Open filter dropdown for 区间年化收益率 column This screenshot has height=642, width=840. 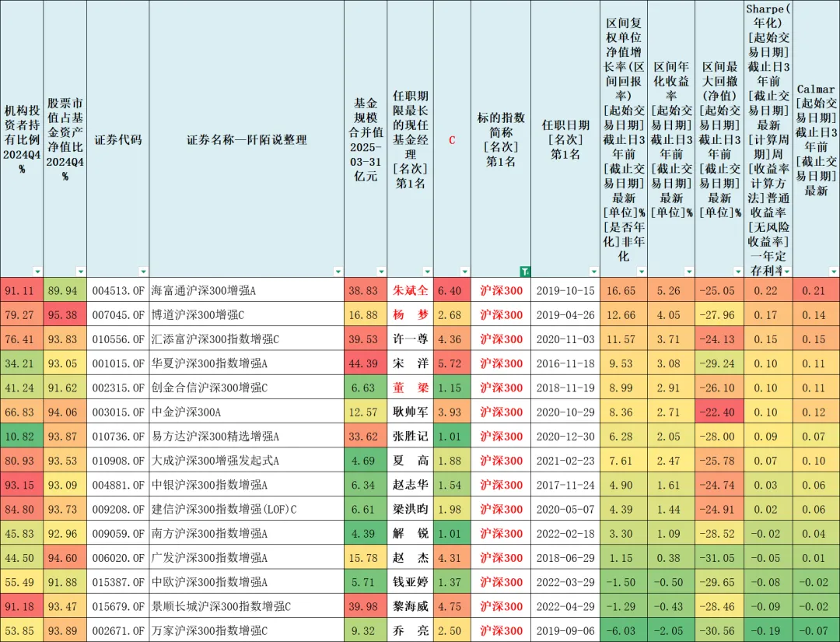coord(689,272)
